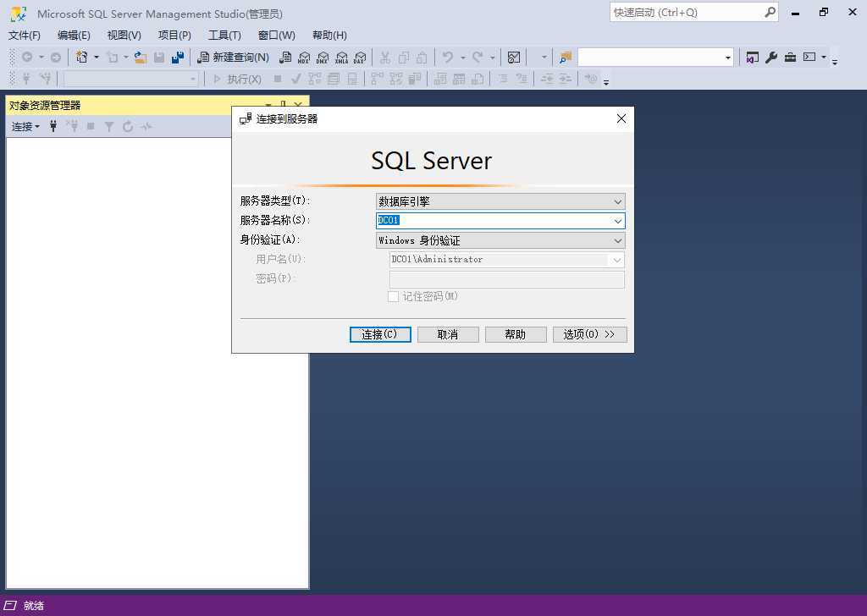Viewport: 867px width, 616px height.
Task: Open the 帮助(H) menu
Action: (329, 36)
